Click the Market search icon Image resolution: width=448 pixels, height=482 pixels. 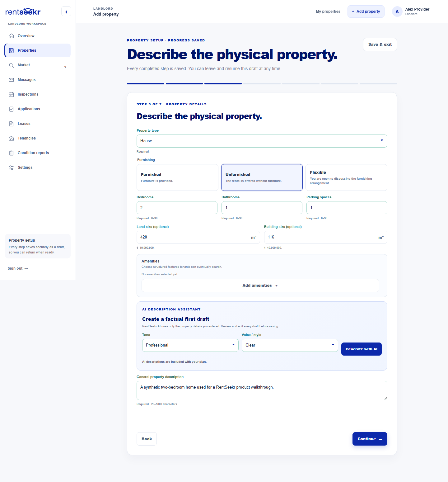[x=12, y=65]
